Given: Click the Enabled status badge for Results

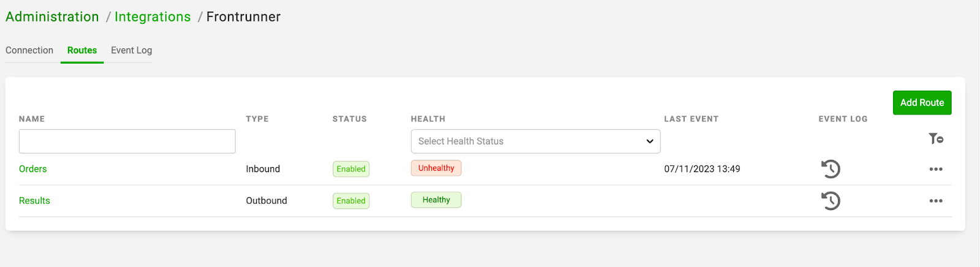Looking at the screenshot, I should pyautogui.click(x=351, y=201).
